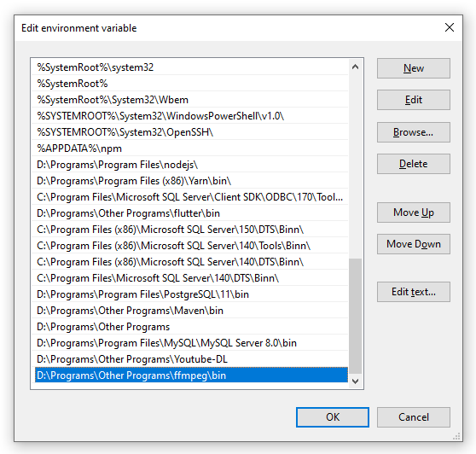Select the %SystemRoot%\System32\Wbem entry
The height and width of the screenshot is (454, 476).
click(190, 100)
